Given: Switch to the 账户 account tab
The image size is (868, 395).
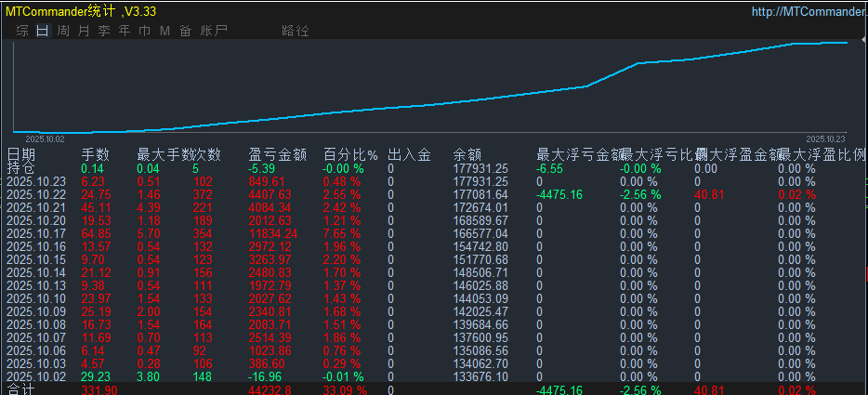Looking at the screenshot, I should tap(214, 31).
